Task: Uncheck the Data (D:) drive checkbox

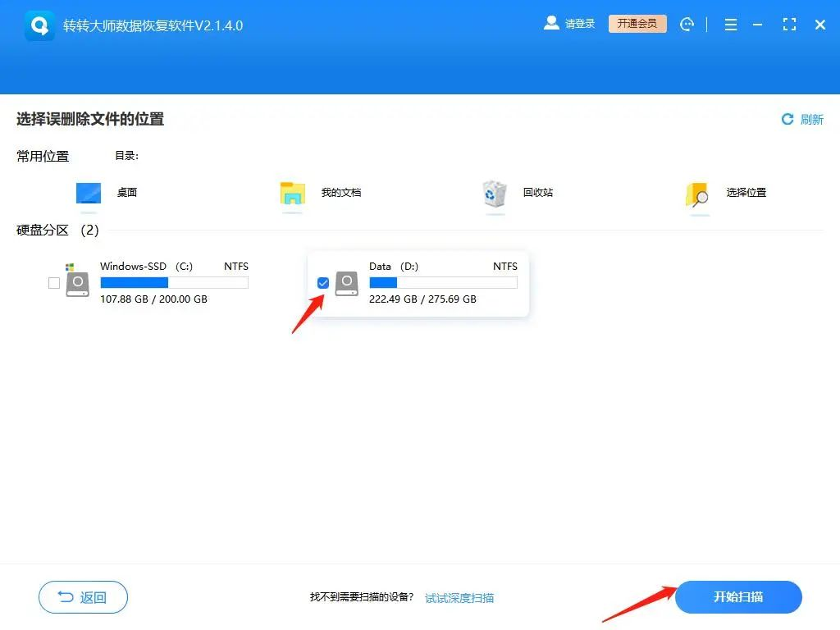Action: point(322,282)
